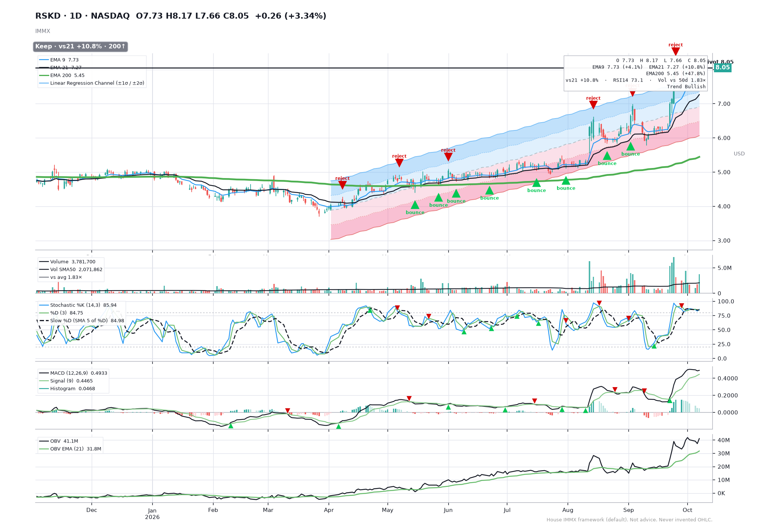
Task: Click the red MACD cross-down triangle in mid-March
Action: tap(287, 410)
